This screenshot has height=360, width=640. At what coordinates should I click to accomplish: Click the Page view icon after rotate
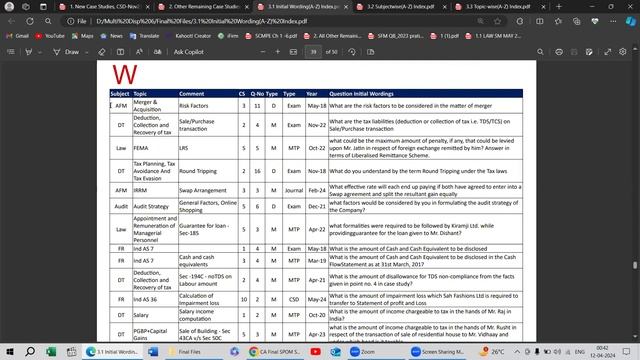pos(371,52)
